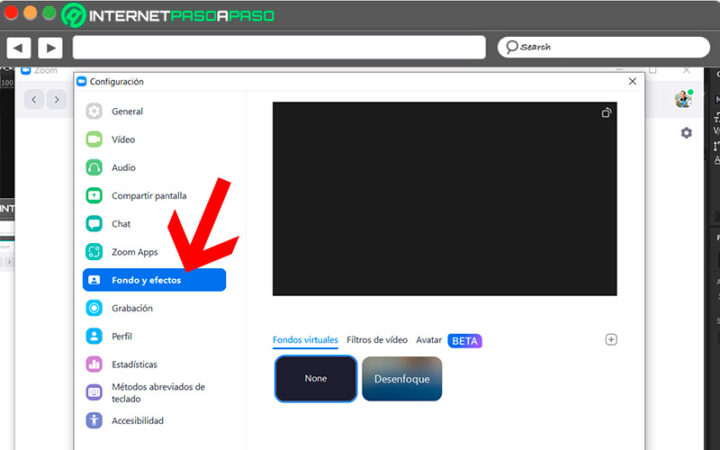Add a new virtual background image
Viewport: 720px width, 450px height.
611,340
